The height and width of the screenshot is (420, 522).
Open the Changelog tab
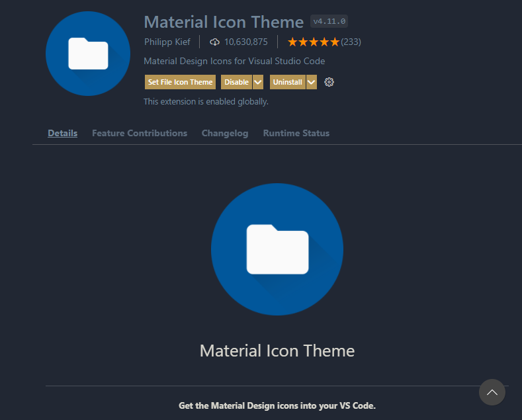click(225, 133)
